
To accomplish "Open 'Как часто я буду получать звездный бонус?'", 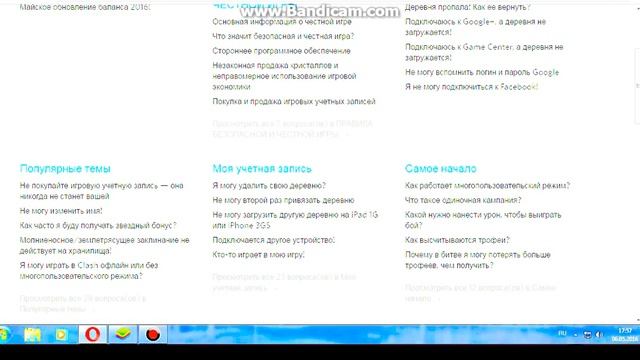I will (x=98, y=225).
